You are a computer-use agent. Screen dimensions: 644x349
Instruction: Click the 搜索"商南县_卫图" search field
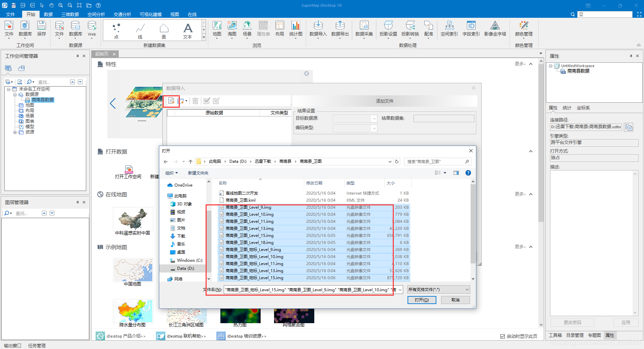[x=438, y=162]
